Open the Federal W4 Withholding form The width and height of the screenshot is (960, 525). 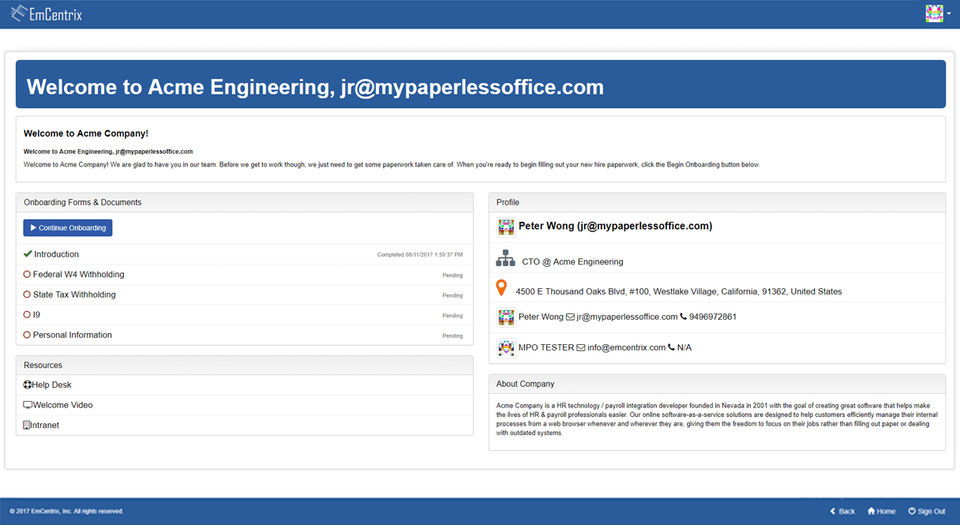(x=78, y=274)
